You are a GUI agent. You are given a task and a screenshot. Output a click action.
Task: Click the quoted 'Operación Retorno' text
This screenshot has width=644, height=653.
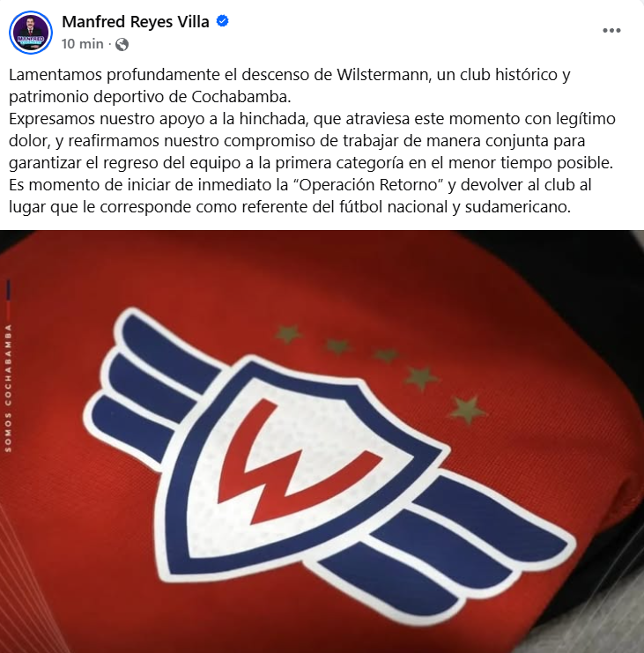click(x=371, y=184)
